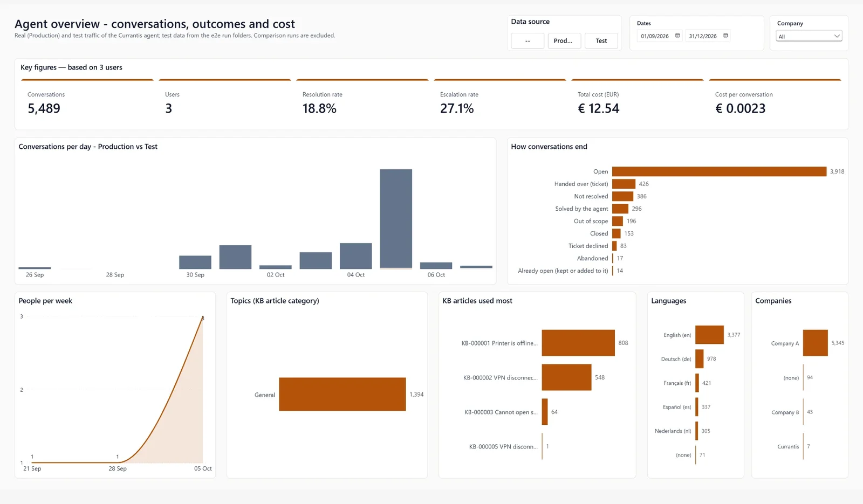This screenshot has height=504, width=863.
Task: Select the 'Prod...' data source button
Action: tap(564, 41)
